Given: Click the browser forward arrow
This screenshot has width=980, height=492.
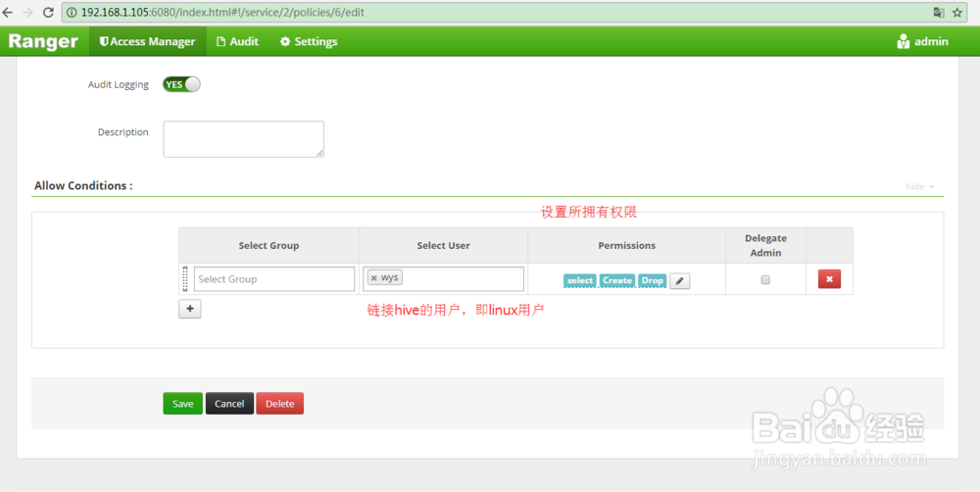Looking at the screenshot, I should pos(28,12).
